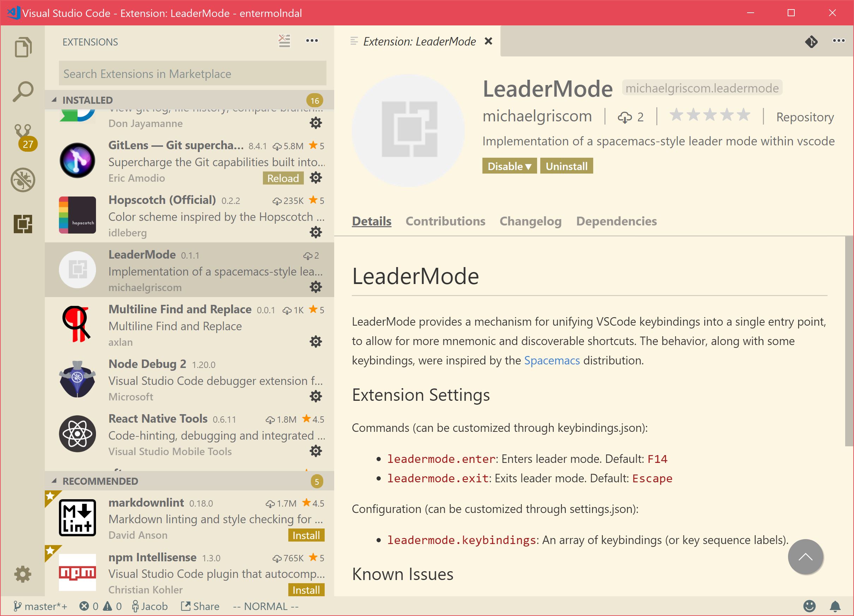854x616 pixels.
Task: Switch to the Dependencies tab
Action: [x=617, y=221]
